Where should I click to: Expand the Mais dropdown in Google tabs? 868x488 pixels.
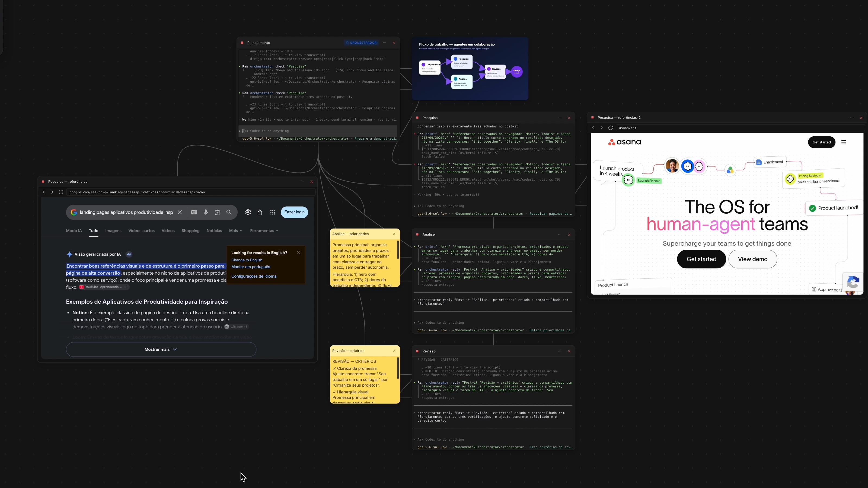coord(235,231)
